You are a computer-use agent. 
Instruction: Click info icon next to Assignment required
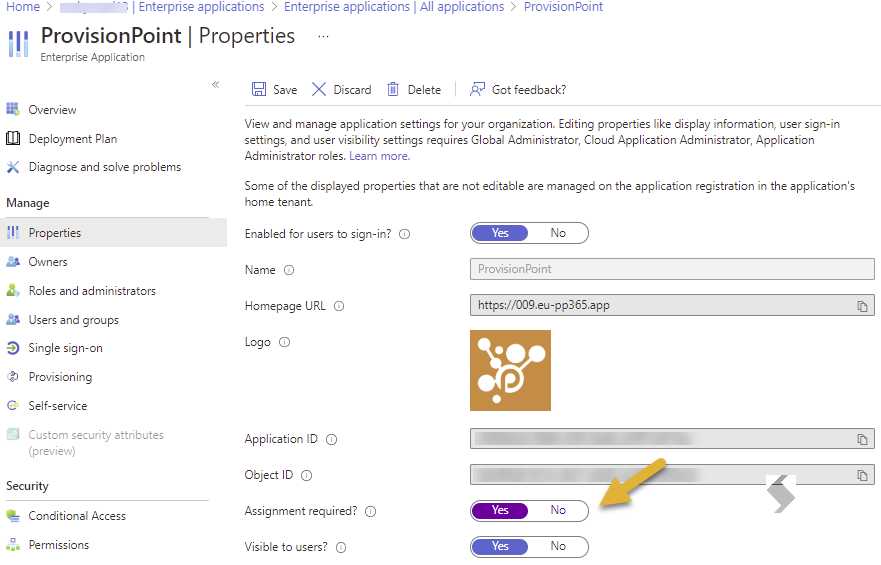click(x=370, y=511)
